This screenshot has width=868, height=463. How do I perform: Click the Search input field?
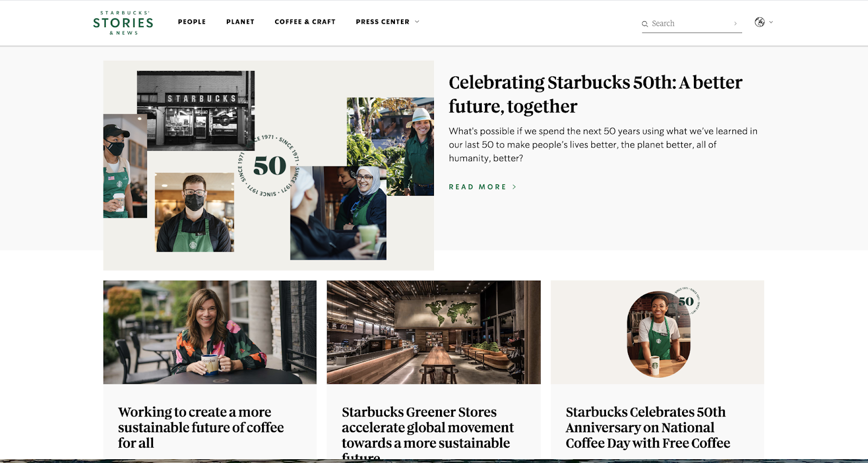(691, 24)
